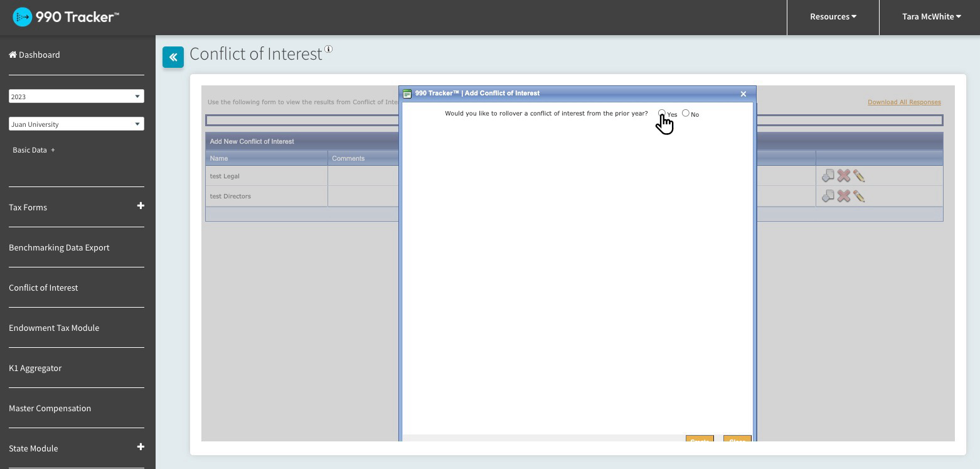Close the Add Conflict of Interest dialog
Viewport: 980px width, 469px height.
click(x=743, y=94)
